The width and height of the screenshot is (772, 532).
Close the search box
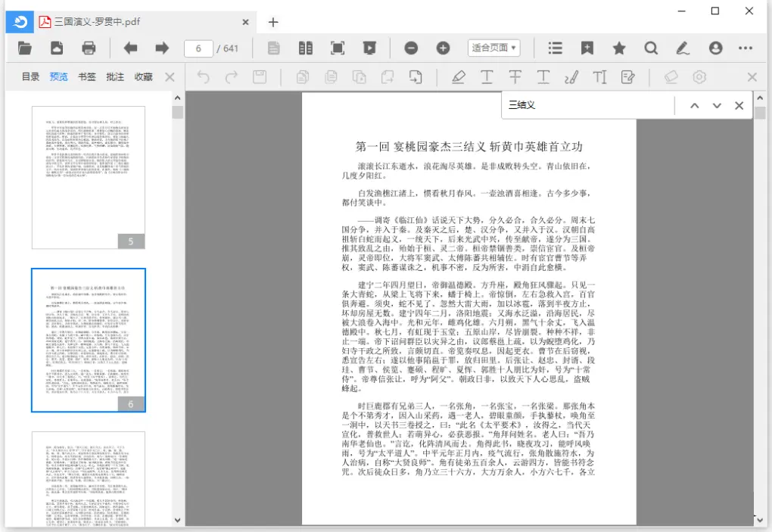(x=739, y=105)
